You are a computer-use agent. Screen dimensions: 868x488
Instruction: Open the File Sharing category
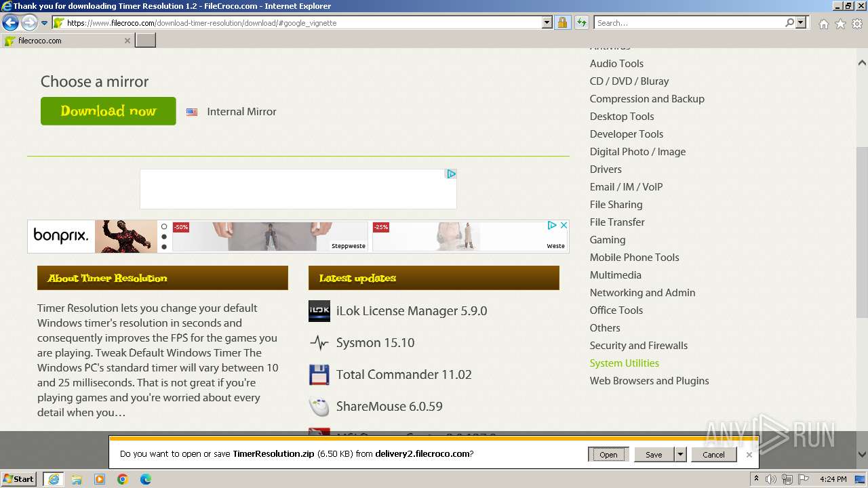click(x=616, y=205)
